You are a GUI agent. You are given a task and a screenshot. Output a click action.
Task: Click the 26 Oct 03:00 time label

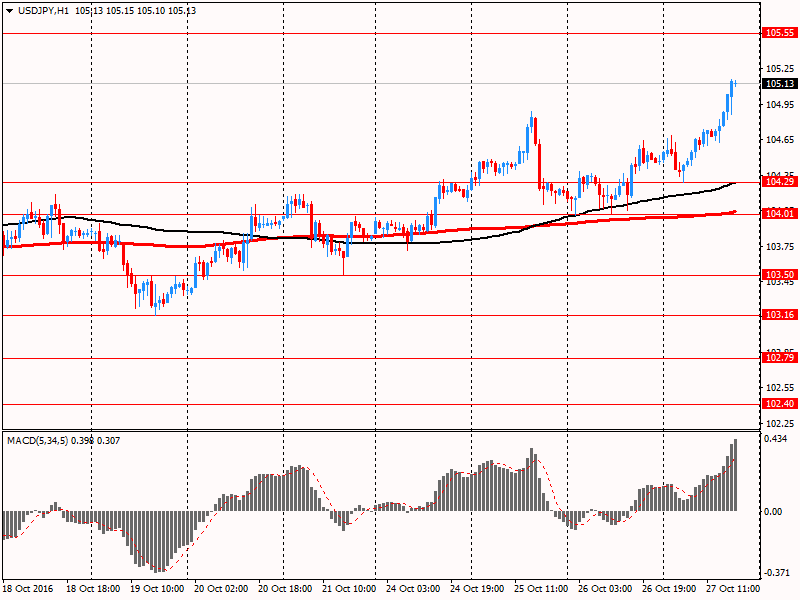(x=605, y=589)
